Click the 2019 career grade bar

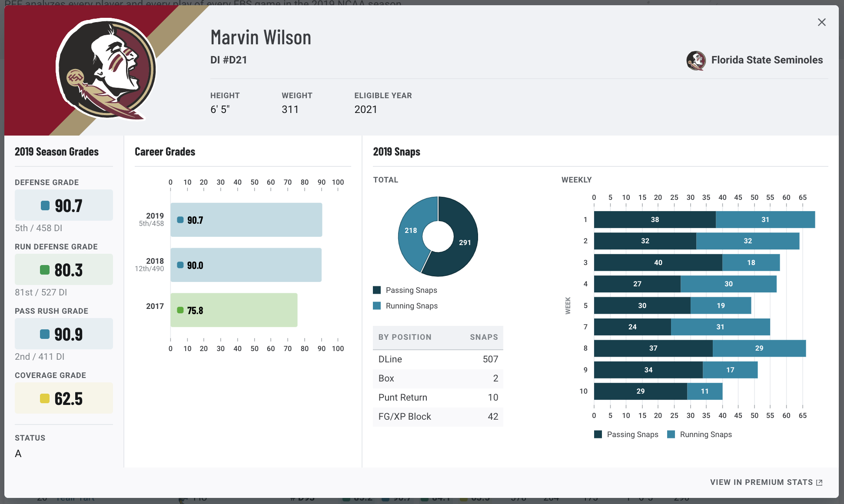tap(246, 220)
